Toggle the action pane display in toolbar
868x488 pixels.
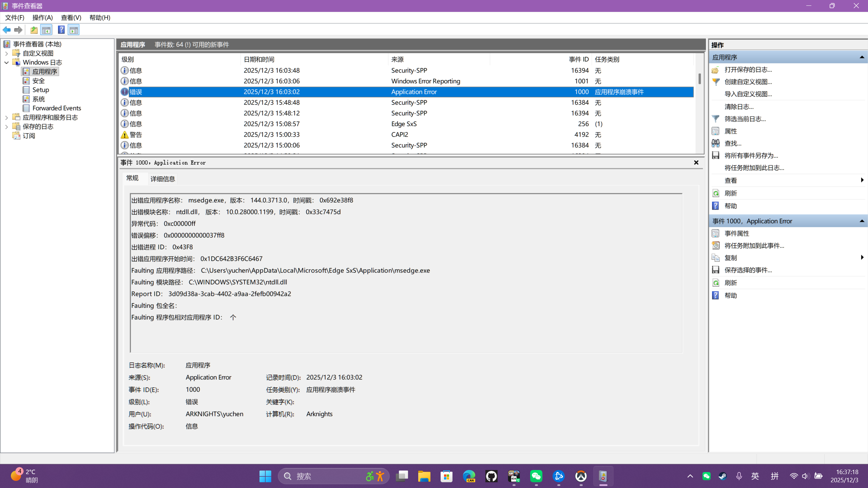pyautogui.click(x=74, y=30)
